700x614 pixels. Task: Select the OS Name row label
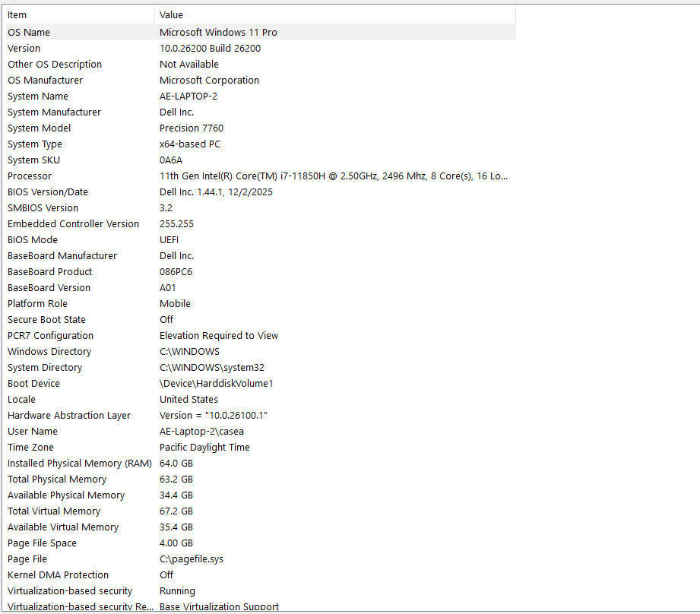coord(29,32)
